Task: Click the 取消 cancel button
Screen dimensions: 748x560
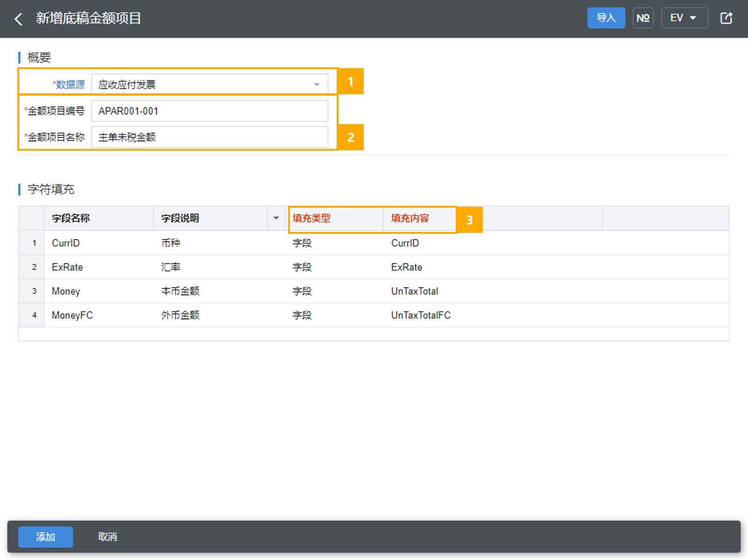Action: click(x=107, y=537)
